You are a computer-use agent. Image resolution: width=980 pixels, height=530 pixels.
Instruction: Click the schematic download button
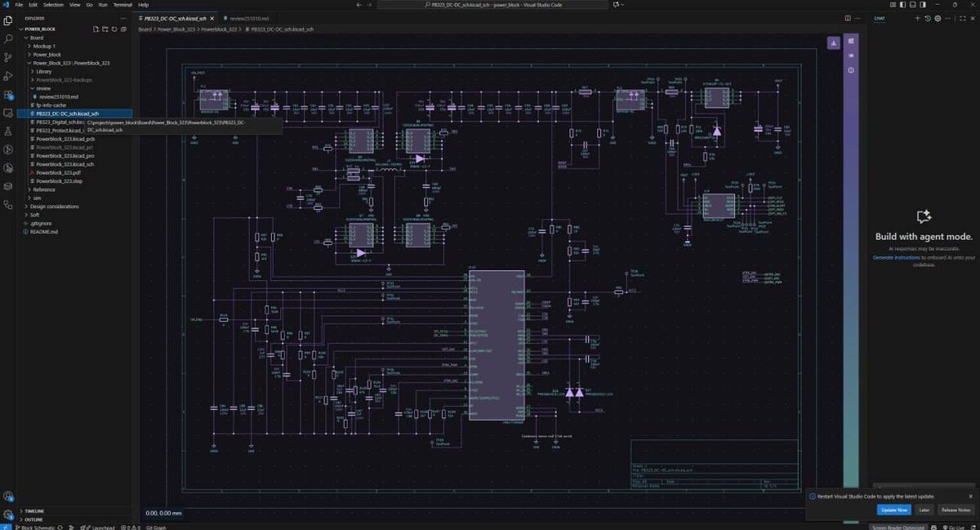tap(833, 42)
